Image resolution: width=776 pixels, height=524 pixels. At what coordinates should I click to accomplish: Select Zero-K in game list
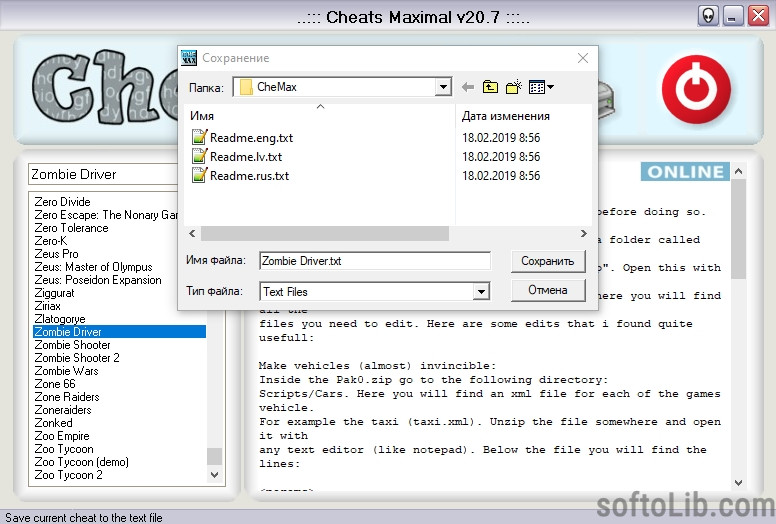(x=50, y=241)
